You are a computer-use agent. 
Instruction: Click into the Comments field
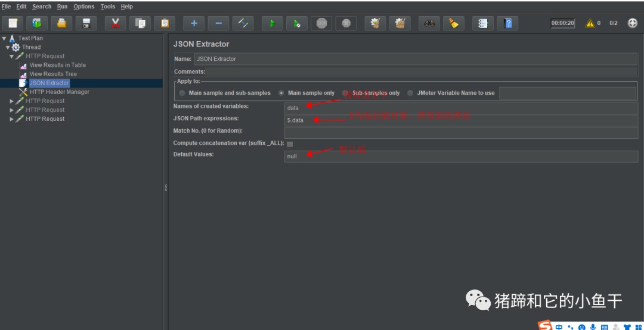coord(422,72)
